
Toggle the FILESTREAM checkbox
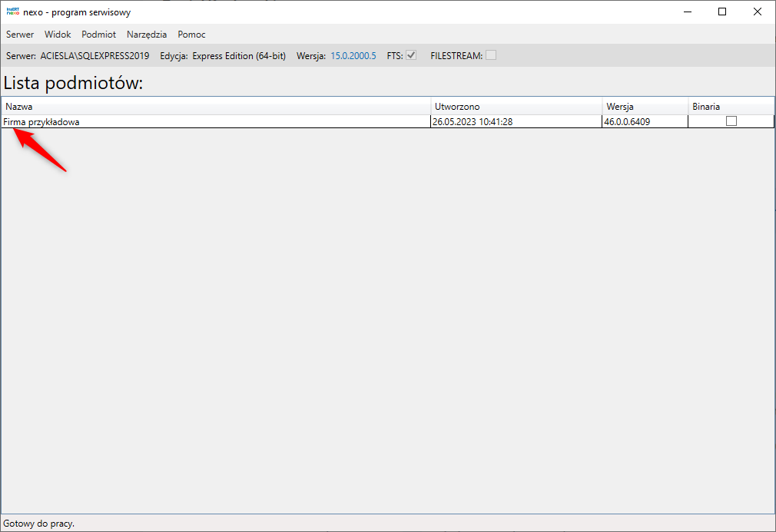(x=490, y=55)
